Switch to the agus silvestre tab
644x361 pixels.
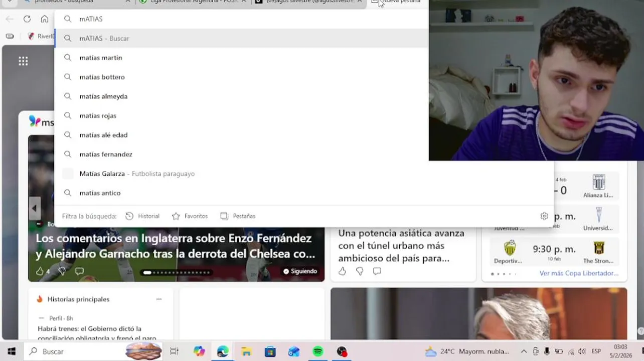[x=307, y=2]
